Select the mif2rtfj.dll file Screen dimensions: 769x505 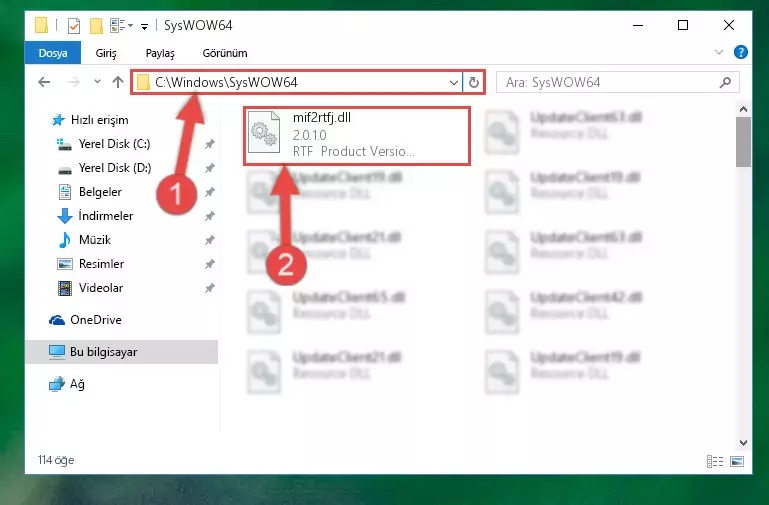click(357, 136)
